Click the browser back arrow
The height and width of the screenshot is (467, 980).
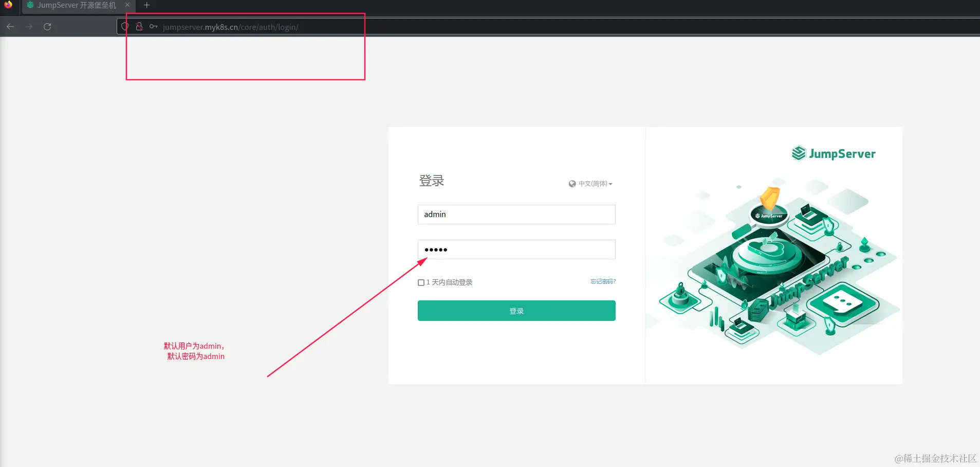tap(10, 27)
